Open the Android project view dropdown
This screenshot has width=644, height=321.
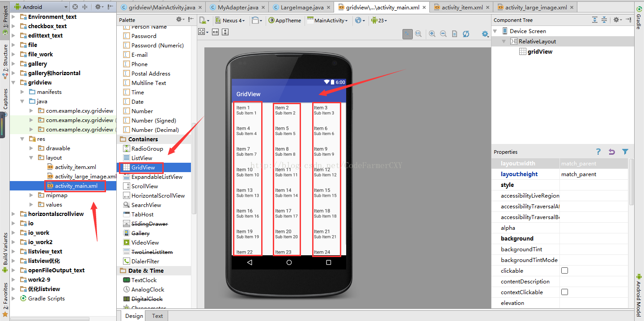point(41,7)
